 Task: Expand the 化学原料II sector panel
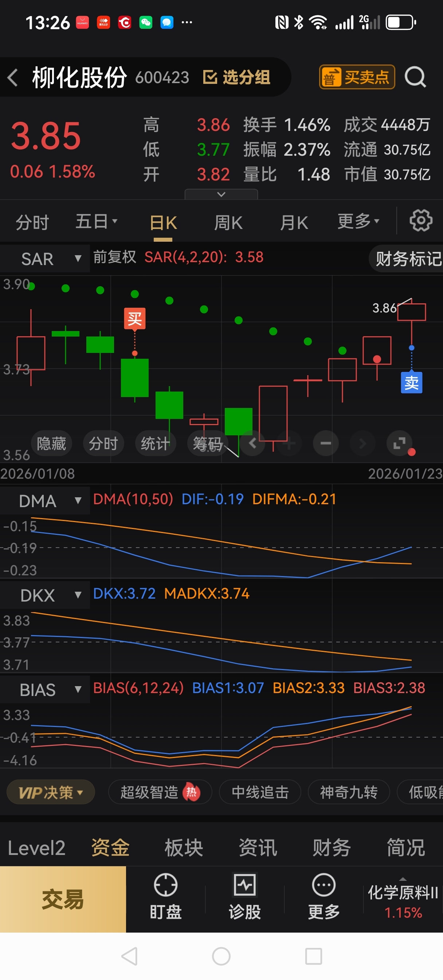point(403,899)
